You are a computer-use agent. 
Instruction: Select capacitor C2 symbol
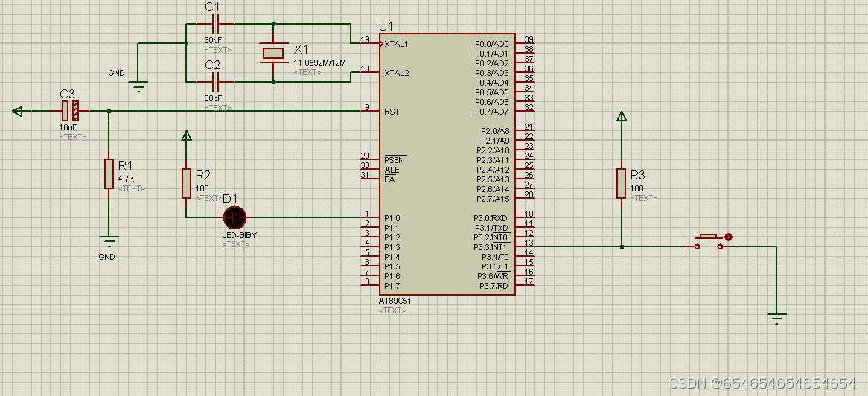[216, 82]
